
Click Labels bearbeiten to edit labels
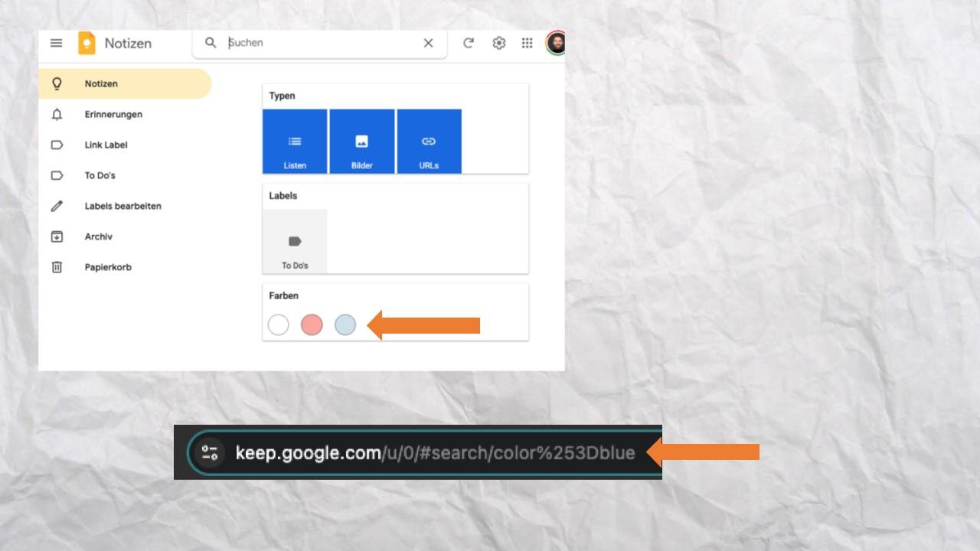click(122, 206)
